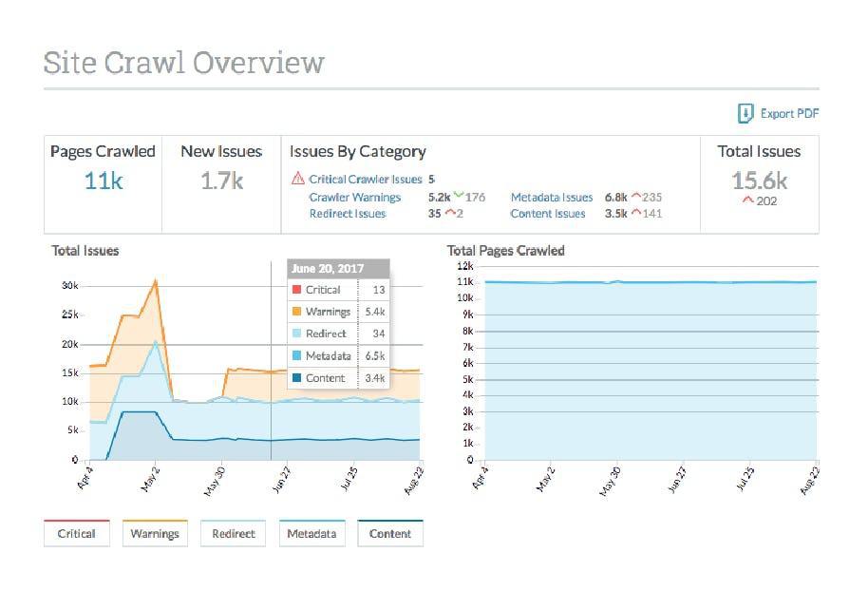
Task: Toggle the Redirect series in the chart legend
Action: 233,533
